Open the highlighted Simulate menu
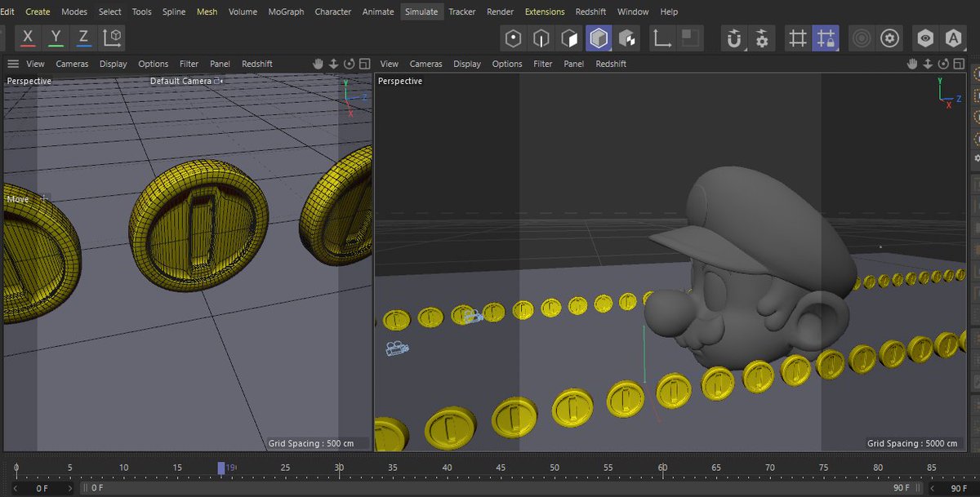The width and height of the screenshot is (980, 497). 421,11
